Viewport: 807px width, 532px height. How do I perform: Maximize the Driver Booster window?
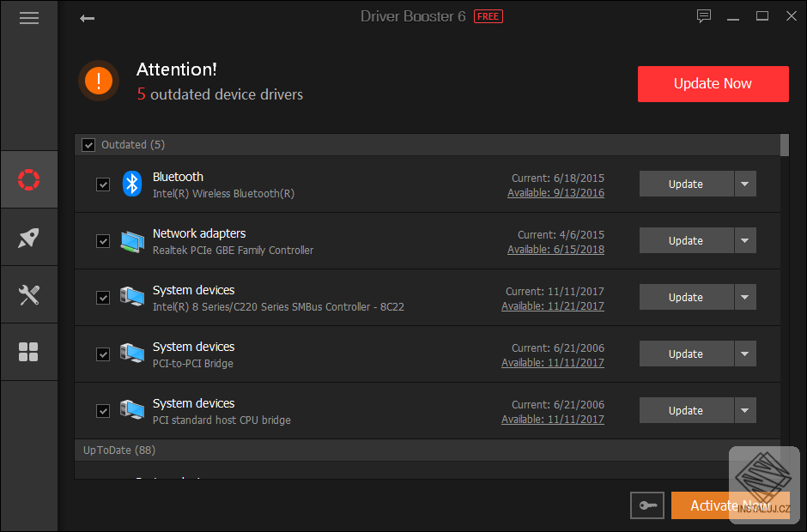coord(762,16)
